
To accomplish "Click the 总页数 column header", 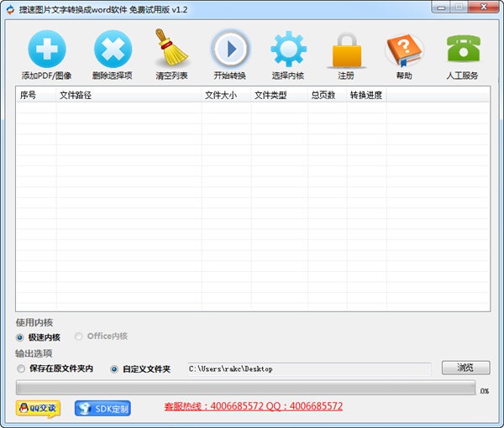I will (328, 95).
